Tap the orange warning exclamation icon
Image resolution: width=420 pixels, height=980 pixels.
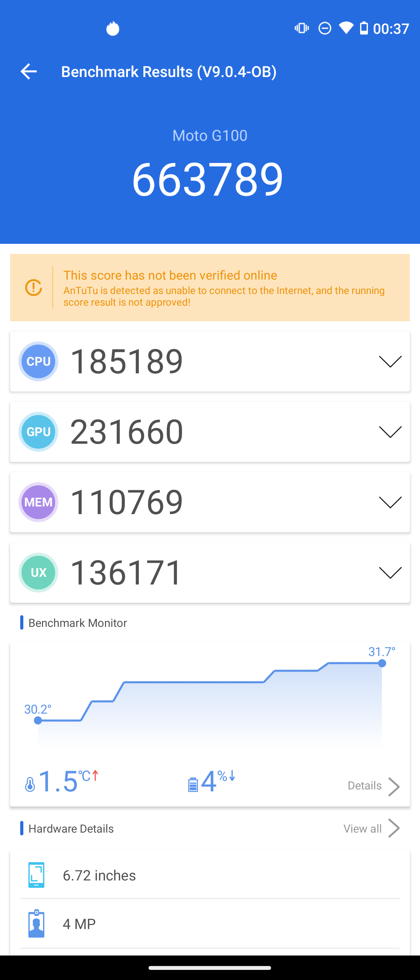[x=33, y=288]
